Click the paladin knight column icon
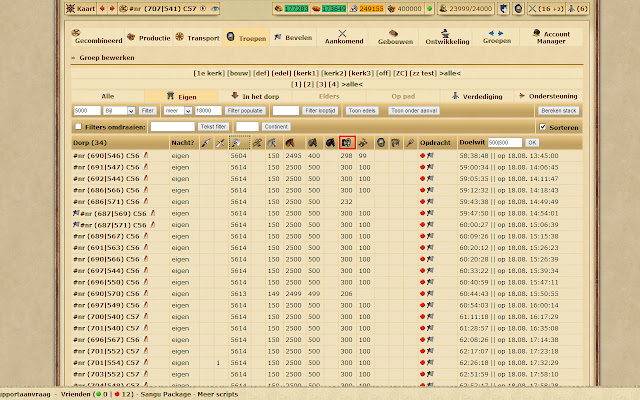 381,142
